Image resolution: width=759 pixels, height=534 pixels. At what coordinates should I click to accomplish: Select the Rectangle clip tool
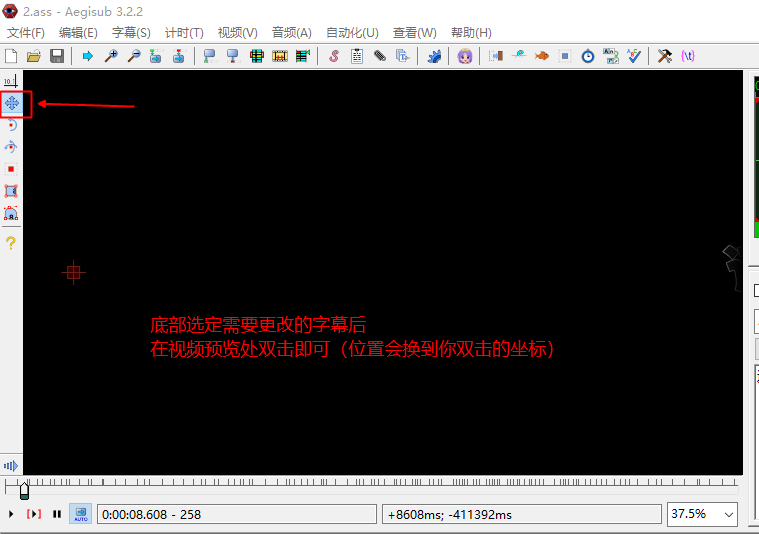(11, 191)
